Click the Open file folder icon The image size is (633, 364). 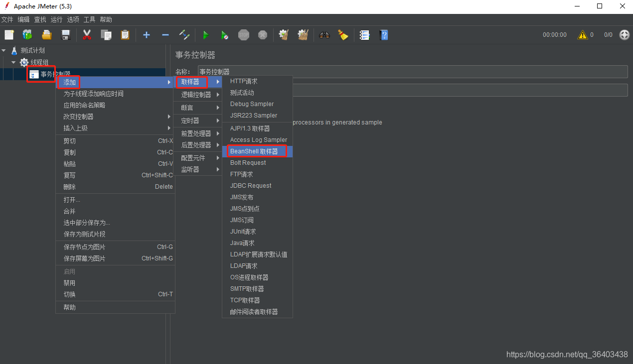coord(47,35)
